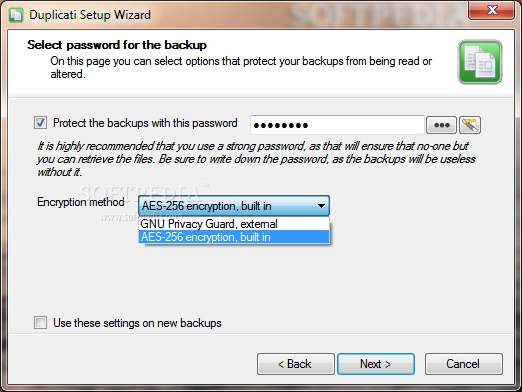
Task: Cancel the setup wizard
Action: (x=464, y=364)
